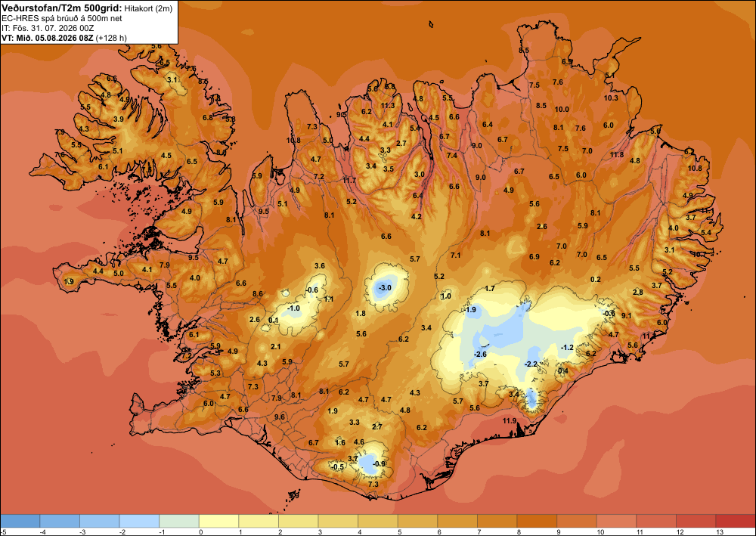756x536 pixels.
Task: Click the legend swatch between -5 and -4
Action: click(20, 521)
